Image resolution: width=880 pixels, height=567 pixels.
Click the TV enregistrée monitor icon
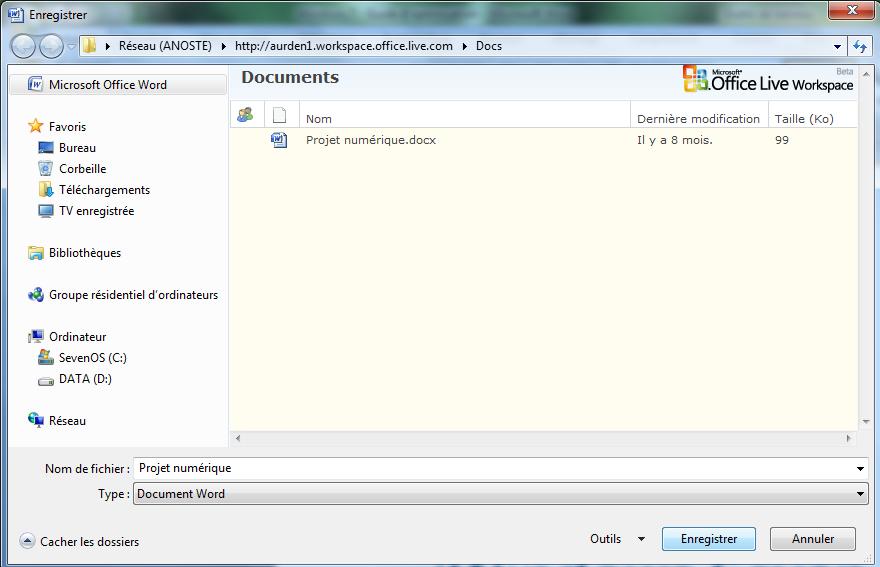tap(45, 211)
